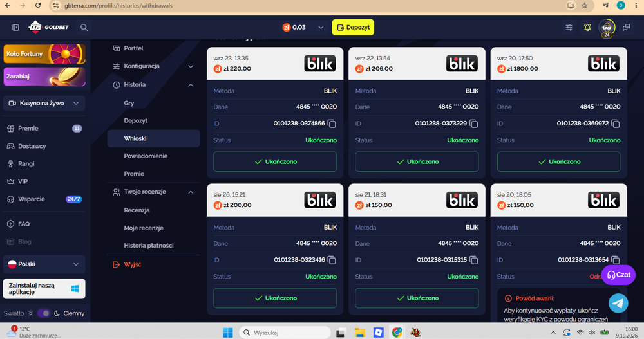644x339 pixels.
Task: Click the BLIK logo on zł 1800,00 card
Action: (x=603, y=64)
